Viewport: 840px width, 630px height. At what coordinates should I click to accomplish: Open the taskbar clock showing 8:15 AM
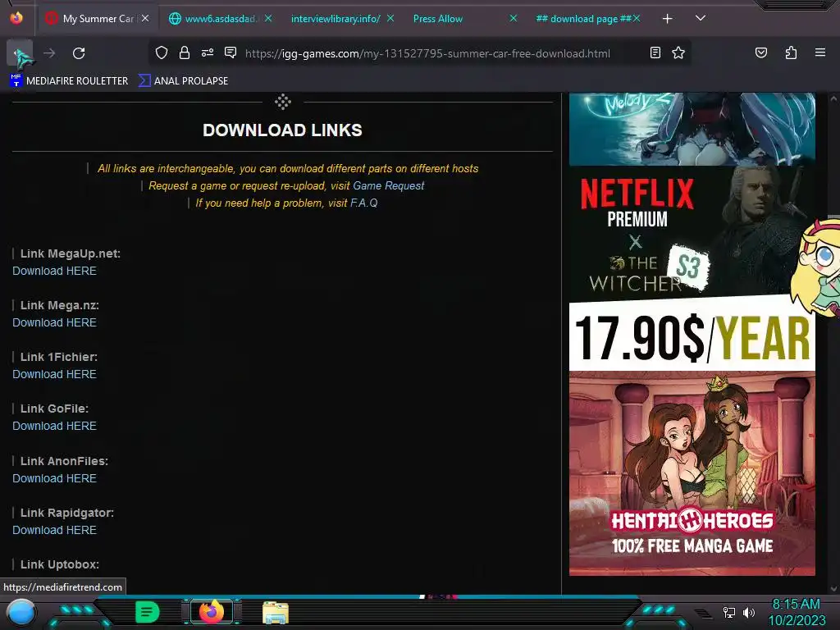click(x=797, y=612)
